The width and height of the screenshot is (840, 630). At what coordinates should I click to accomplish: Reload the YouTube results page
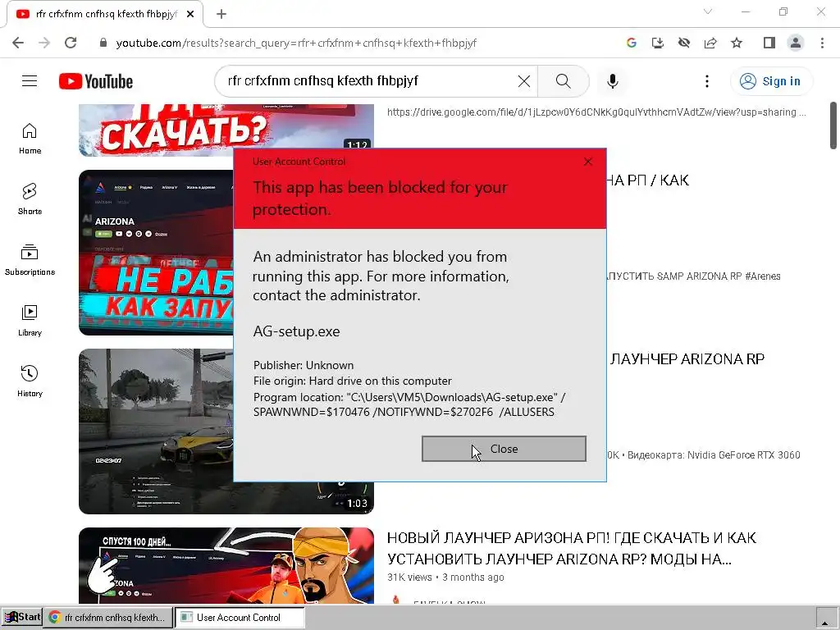click(x=71, y=43)
